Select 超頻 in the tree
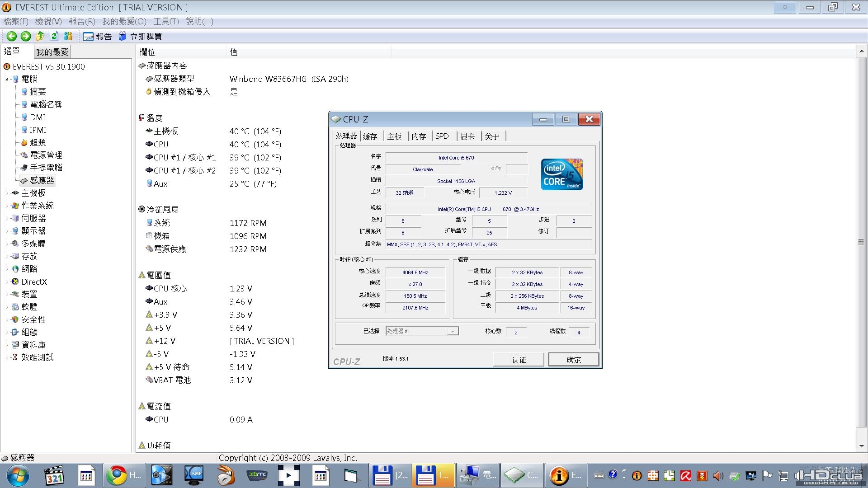 point(38,142)
